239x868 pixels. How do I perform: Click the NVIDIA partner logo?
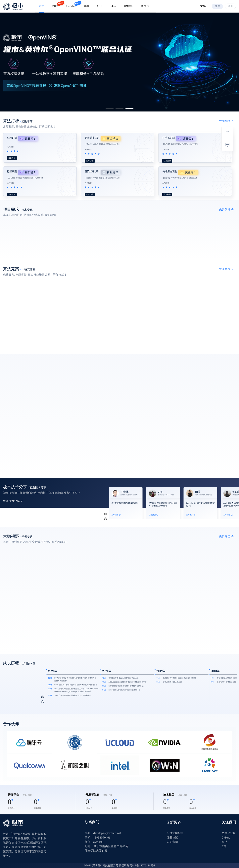click(x=165, y=743)
